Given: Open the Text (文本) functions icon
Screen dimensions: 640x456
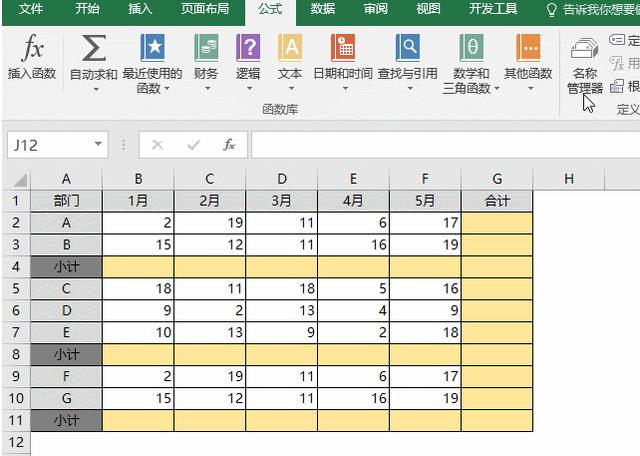Looking at the screenshot, I should (x=290, y=48).
